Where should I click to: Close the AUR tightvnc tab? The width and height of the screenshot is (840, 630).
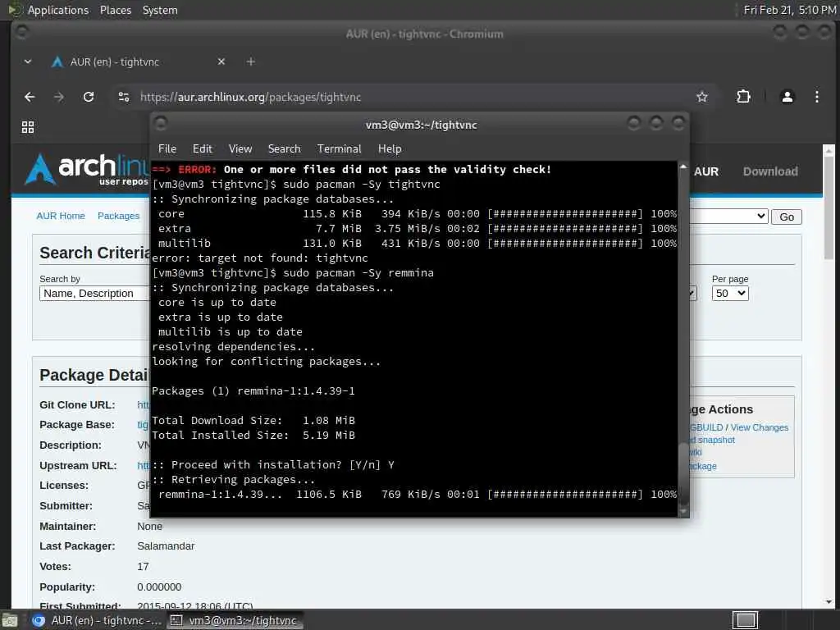[x=221, y=62]
